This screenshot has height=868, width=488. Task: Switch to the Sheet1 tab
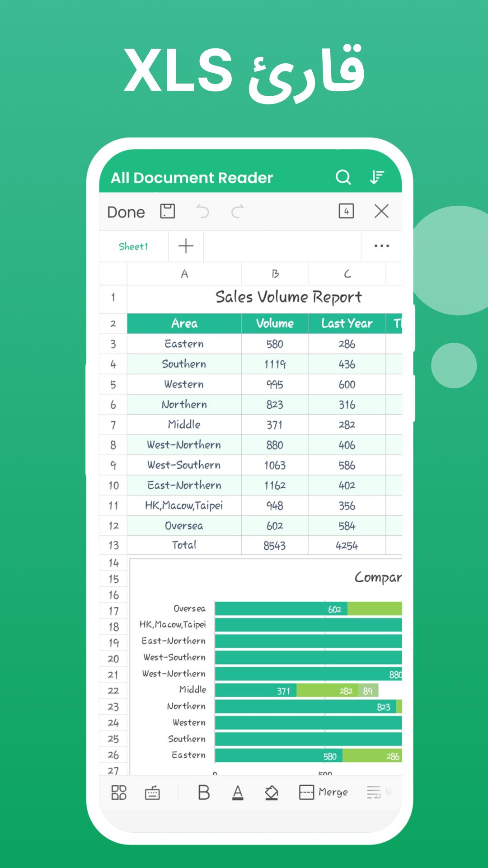pos(133,246)
